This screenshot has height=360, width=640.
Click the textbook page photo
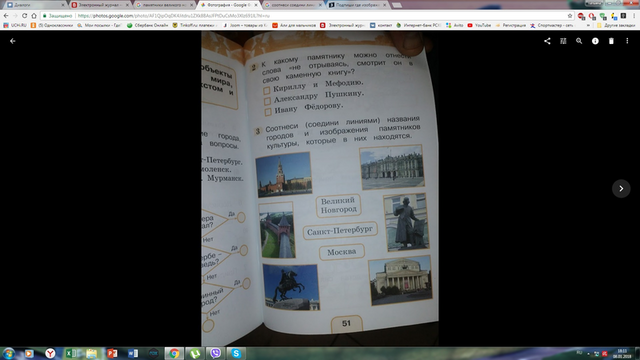coord(320,189)
